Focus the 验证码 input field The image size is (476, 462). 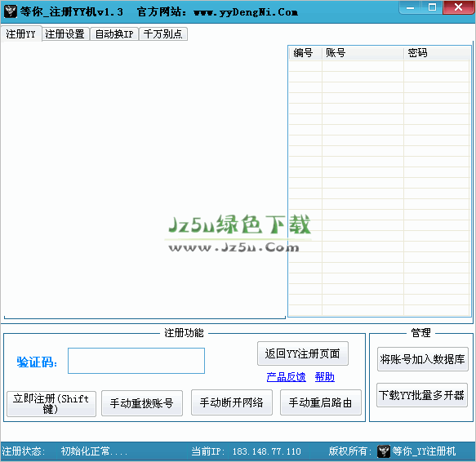click(x=136, y=361)
